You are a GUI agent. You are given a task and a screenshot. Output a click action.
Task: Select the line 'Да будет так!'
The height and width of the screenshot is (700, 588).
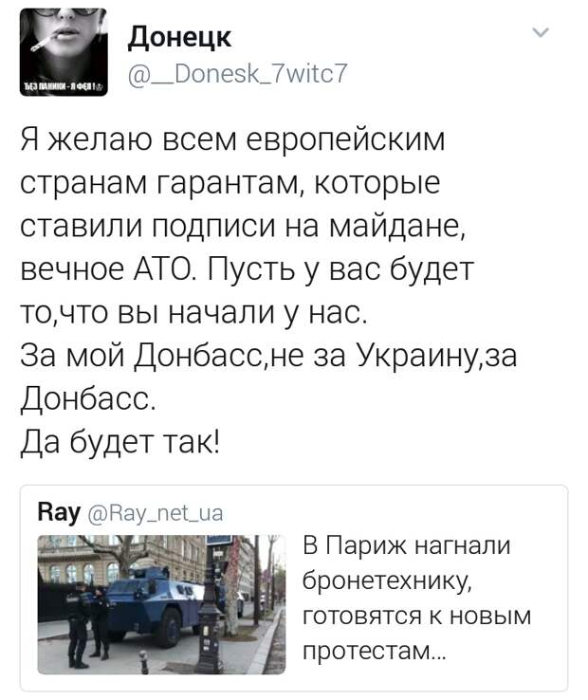120,442
